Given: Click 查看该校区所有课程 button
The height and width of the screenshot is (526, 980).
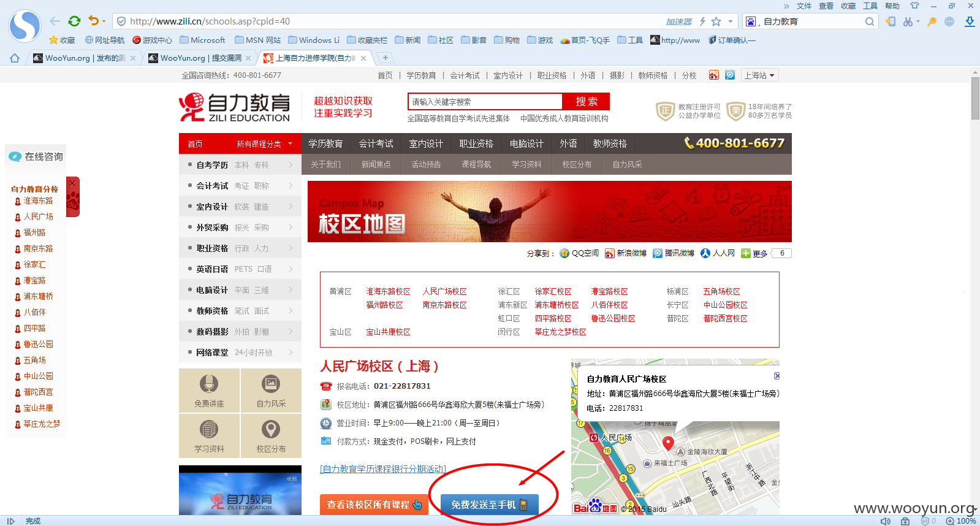Looking at the screenshot, I should coord(374,505).
